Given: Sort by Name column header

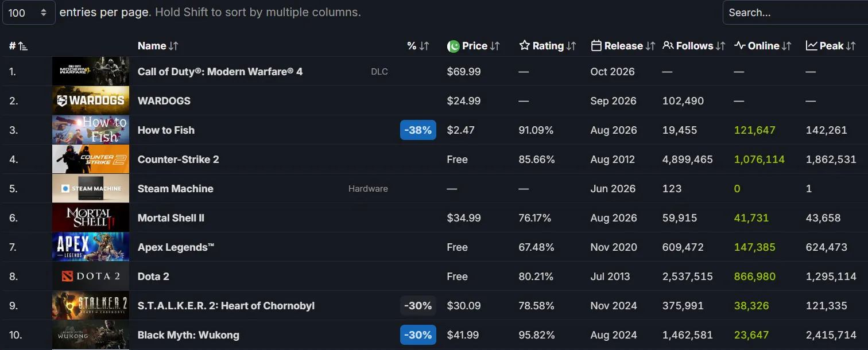Looking at the screenshot, I should coord(158,46).
